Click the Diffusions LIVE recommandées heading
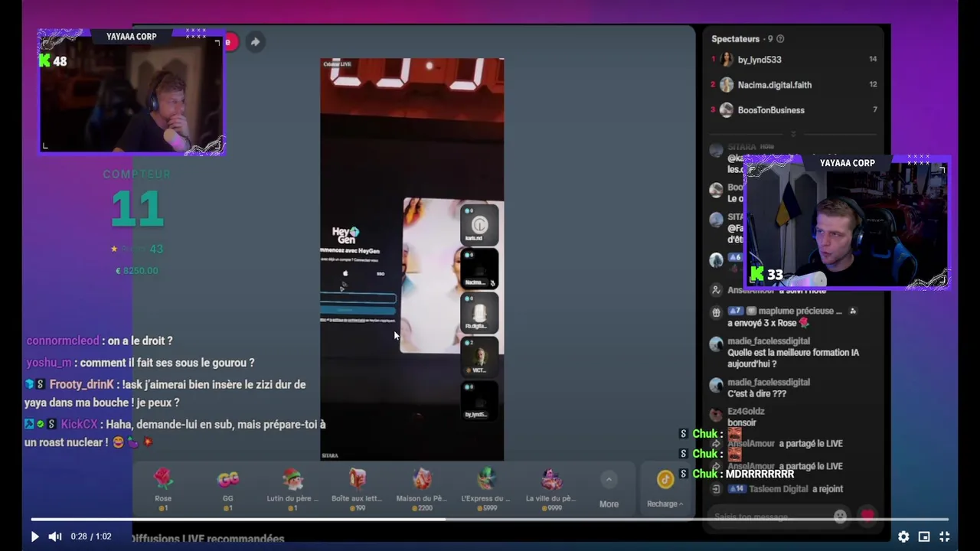 pos(207,539)
